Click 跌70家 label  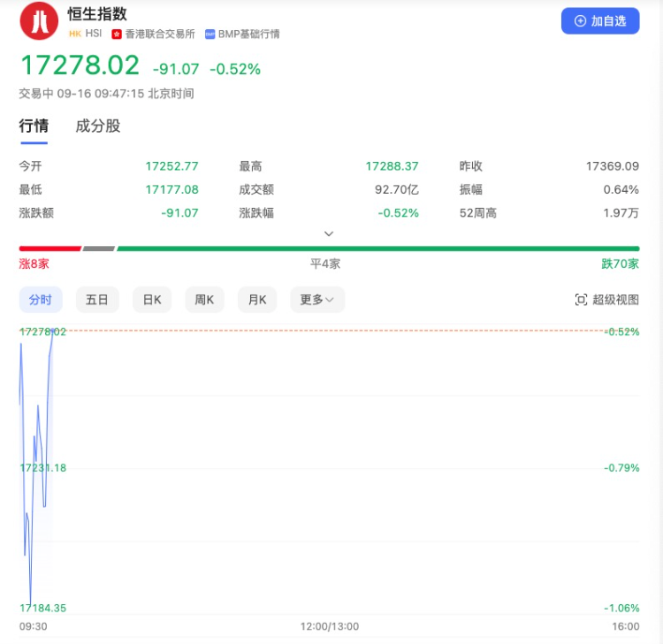(x=620, y=264)
